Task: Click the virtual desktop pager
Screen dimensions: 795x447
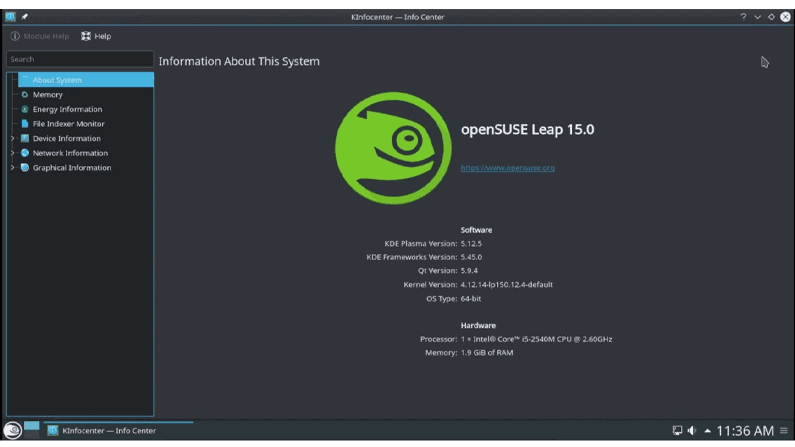Action: pyautogui.click(x=31, y=430)
